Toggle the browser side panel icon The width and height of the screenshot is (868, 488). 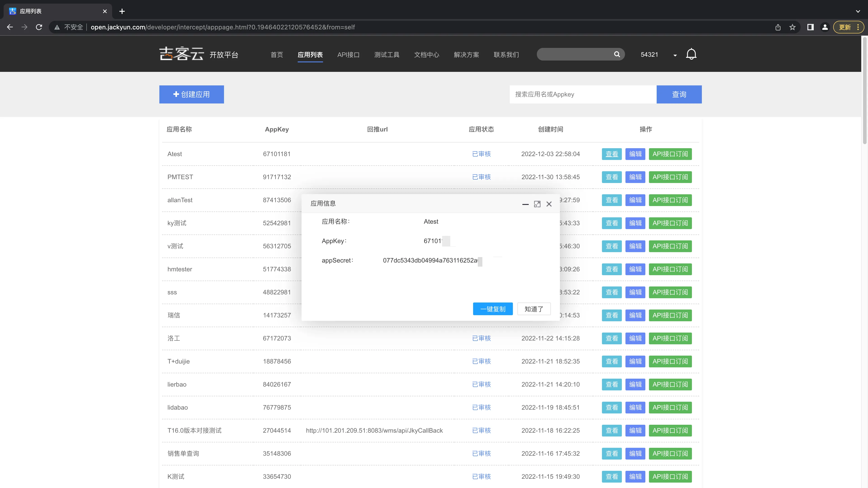810,27
